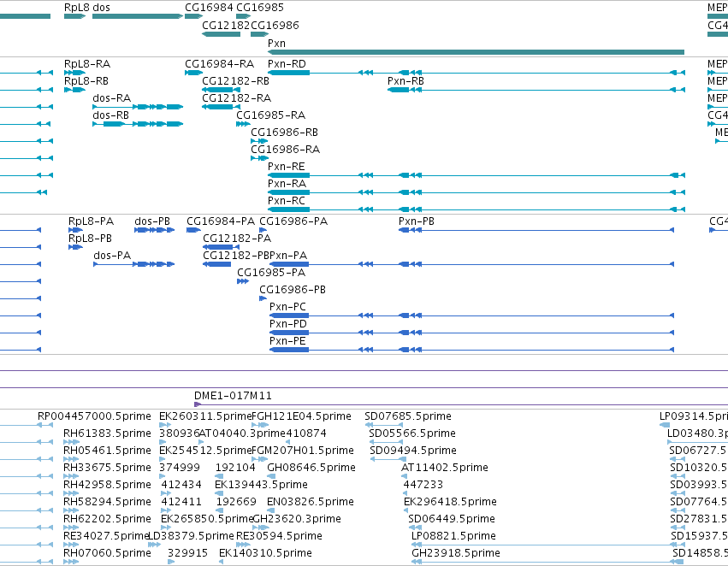This screenshot has width=728, height=566.
Task: Select the dos-RB transcript label
Action: [x=111, y=115]
